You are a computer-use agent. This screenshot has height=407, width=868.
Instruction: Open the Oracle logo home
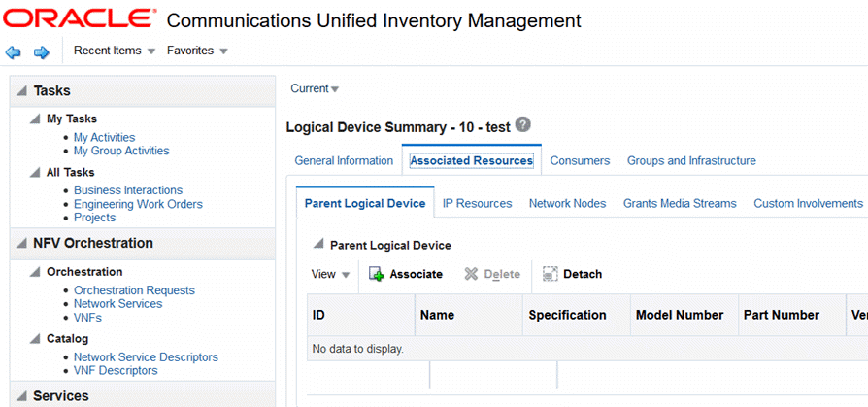pos(80,18)
